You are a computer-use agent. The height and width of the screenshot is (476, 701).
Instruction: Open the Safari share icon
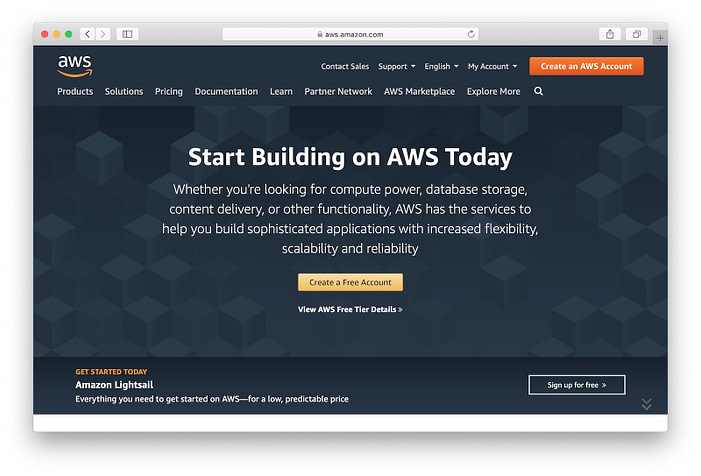[610, 34]
